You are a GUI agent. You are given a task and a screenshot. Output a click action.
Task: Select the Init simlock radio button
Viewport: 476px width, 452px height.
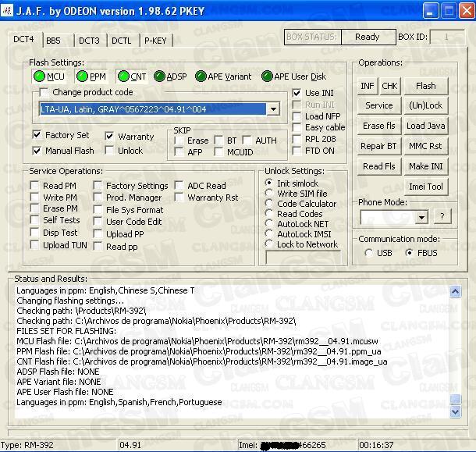click(268, 183)
